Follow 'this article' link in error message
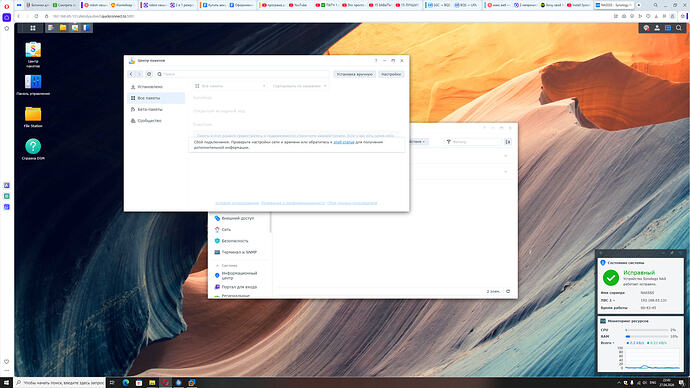Image resolution: width=690 pixels, height=388 pixels. pyautogui.click(x=343, y=142)
